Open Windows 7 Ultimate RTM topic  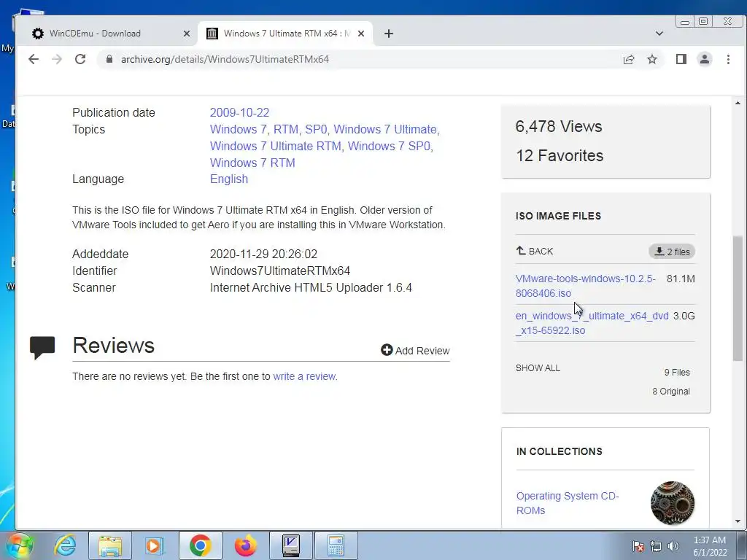tap(275, 146)
